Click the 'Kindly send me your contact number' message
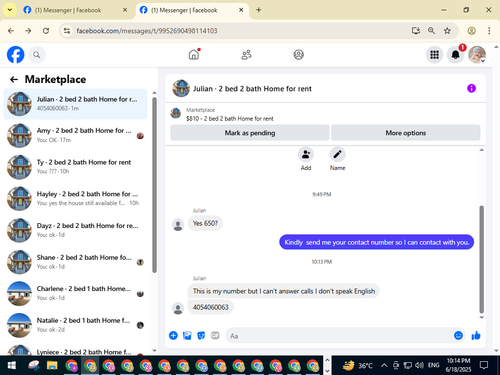Screen dimensions: 500x375 (376, 242)
